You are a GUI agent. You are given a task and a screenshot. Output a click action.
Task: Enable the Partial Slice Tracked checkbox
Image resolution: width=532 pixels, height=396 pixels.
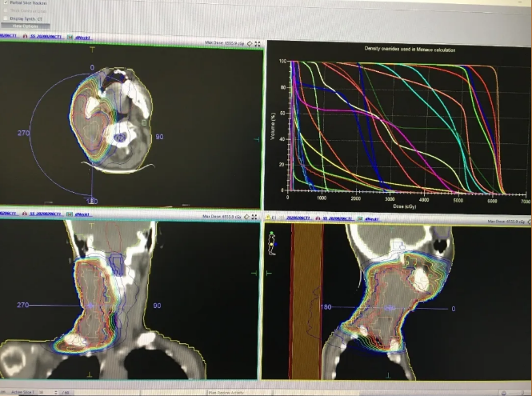click(3, 3)
